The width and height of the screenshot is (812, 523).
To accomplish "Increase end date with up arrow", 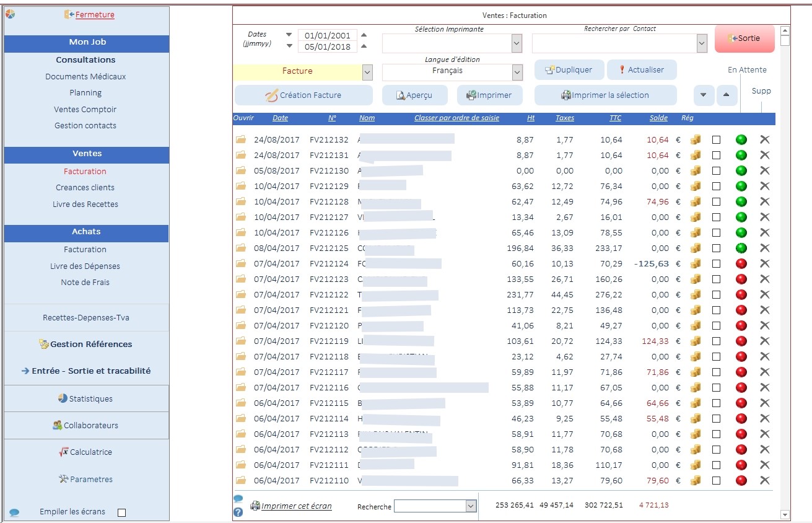I will tap(364, 46).
